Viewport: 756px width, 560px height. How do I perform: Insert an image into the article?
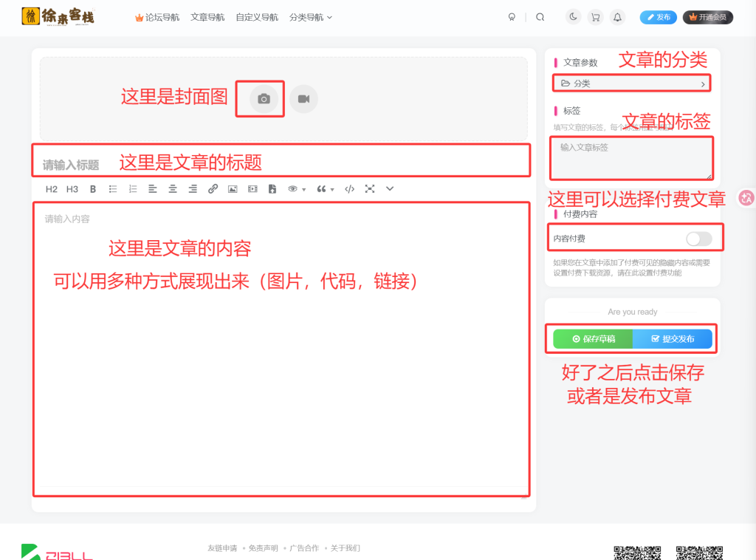point(233,189)
